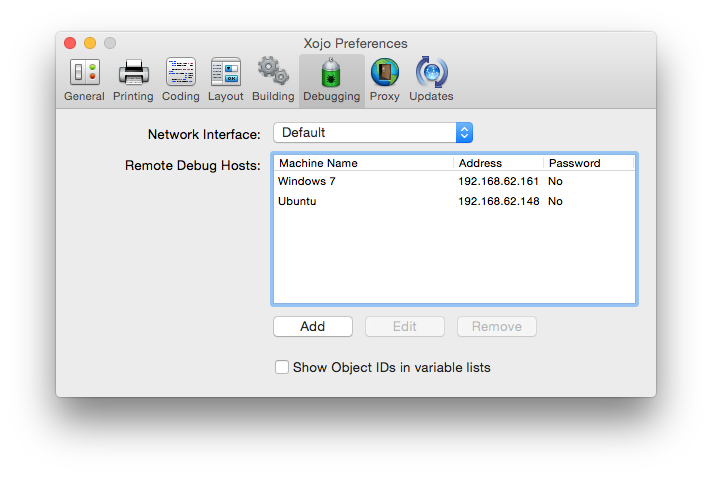Click the Machine Name column header
The image size is (712, 477).
click(x=364, y=163)
